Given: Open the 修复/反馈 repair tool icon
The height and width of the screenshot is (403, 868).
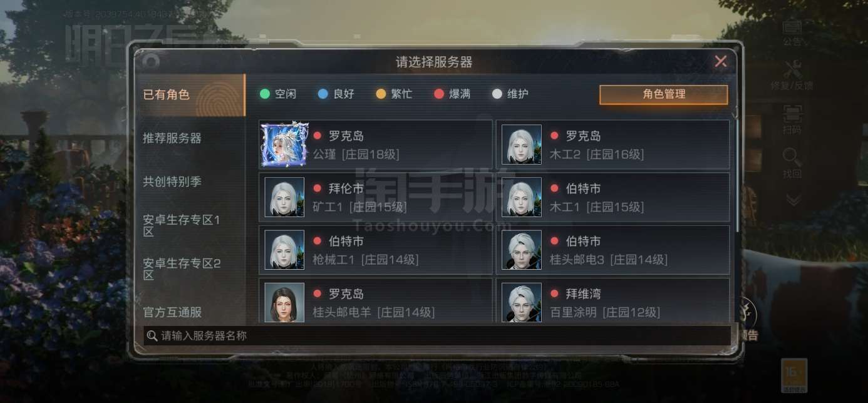Looking at the screenshot, I should pos(792,75).
